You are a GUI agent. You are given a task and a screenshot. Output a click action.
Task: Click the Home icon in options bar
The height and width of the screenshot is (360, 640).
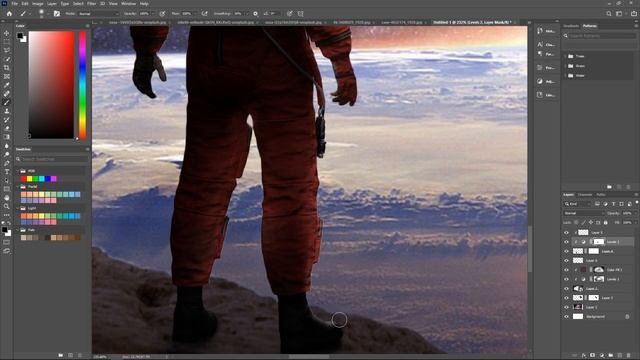[9, 13]
